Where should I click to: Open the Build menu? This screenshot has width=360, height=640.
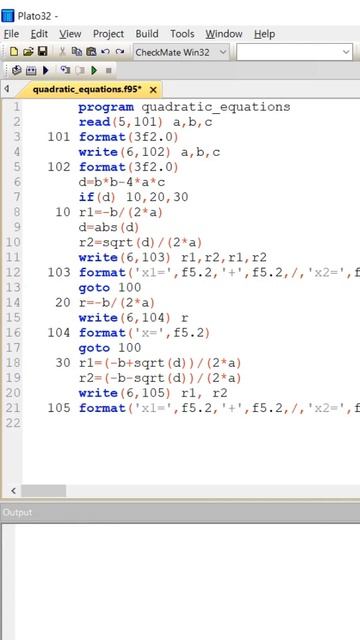click(147, 34)
